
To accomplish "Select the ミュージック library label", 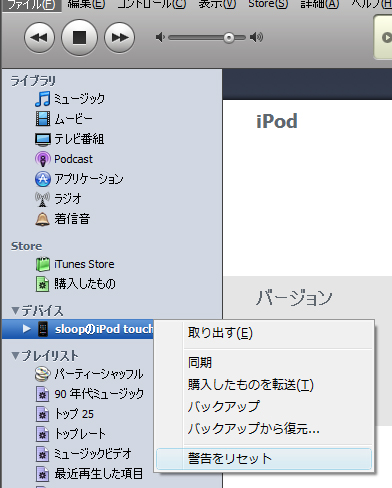I will click(x=79, y=99).
